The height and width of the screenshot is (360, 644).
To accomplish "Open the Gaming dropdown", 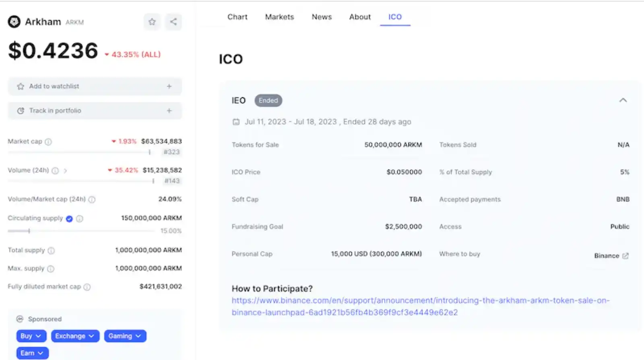I will tap(125, 336).
